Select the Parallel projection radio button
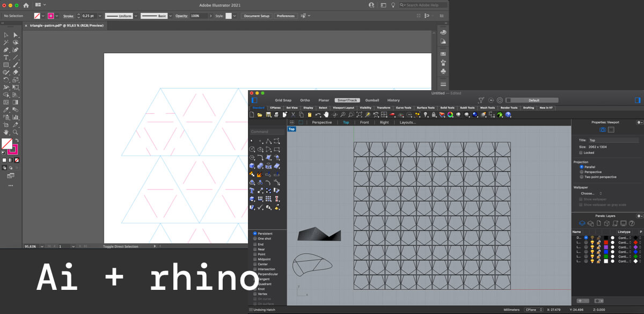Image resolution: width=644 pixels, height=314 pixels. (x=581, y=167)
